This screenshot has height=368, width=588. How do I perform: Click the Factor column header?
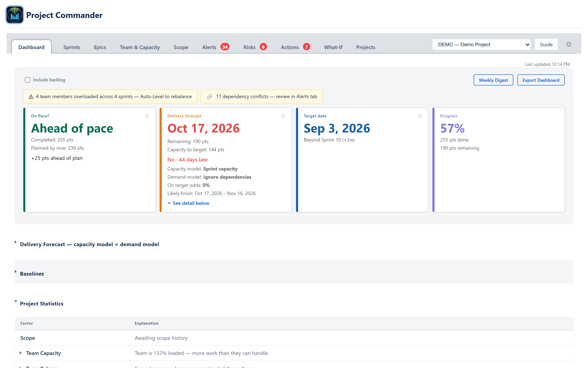click(x=27, y=323)
